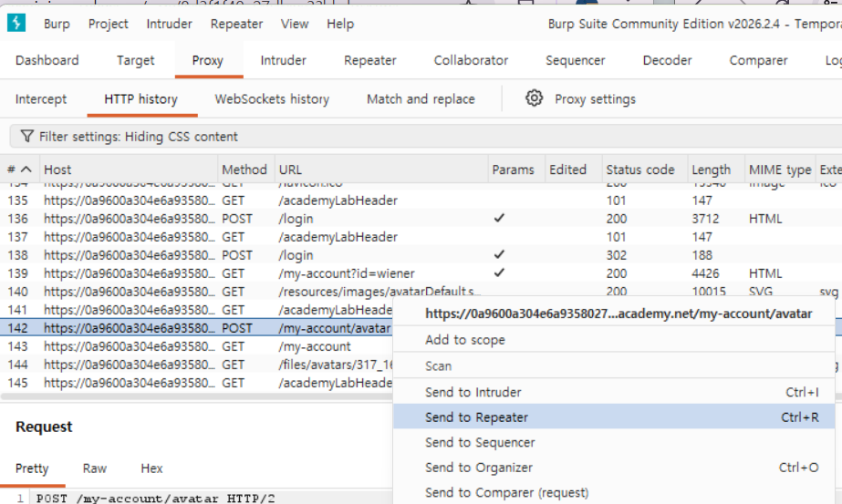The height and width of the screenshot is (504, 842).
Task: Switch request view to Raw tab
Action: click(95, 468)
